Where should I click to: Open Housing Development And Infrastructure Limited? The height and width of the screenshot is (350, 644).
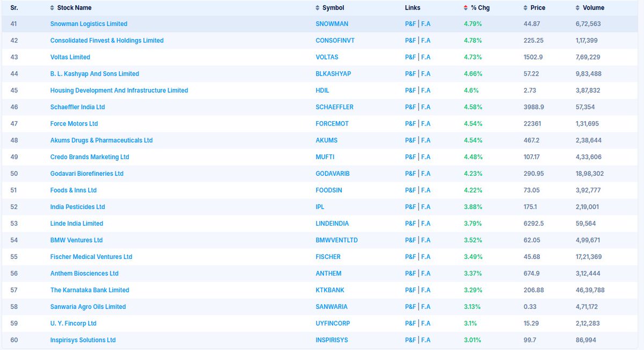[x=119, y=90]
